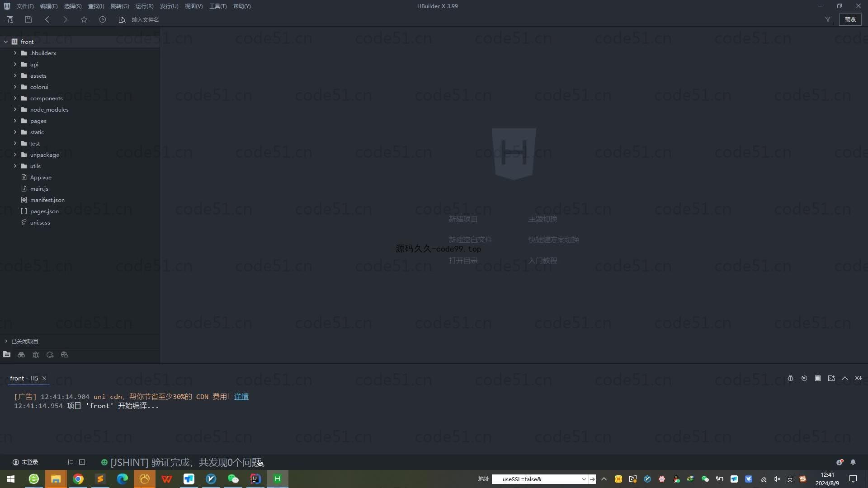
Task: Select manifest.json in the file tree
Action: coord(47,200)
